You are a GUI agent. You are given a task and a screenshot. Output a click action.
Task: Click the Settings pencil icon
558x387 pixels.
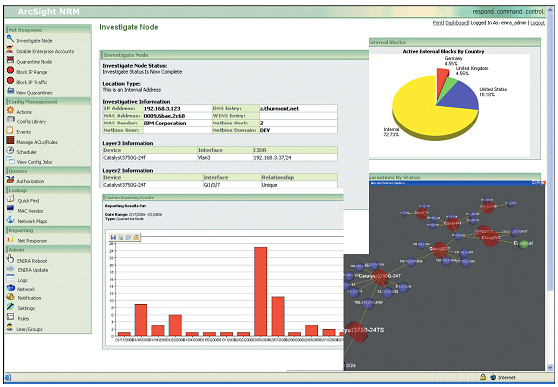[x=11, y=307]
